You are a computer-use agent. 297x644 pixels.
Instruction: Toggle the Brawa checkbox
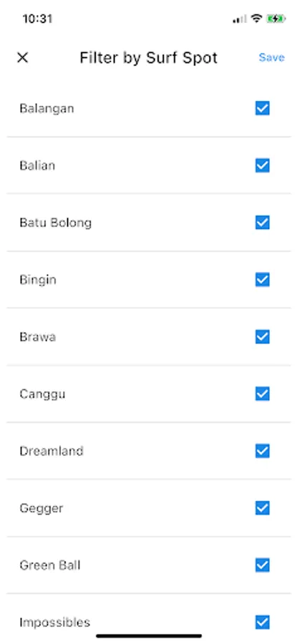coord(262,337)
